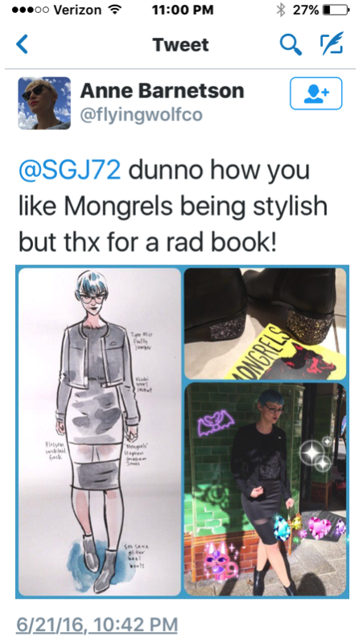View the green tile wall photo
This screenshot has height=644, width=363.
(266, 489)
